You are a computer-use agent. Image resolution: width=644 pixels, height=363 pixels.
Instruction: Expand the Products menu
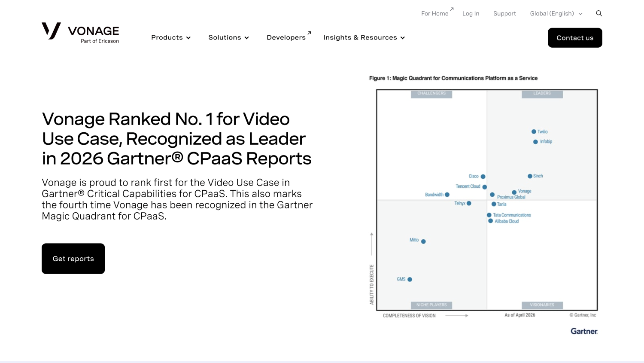coord(171,38)
